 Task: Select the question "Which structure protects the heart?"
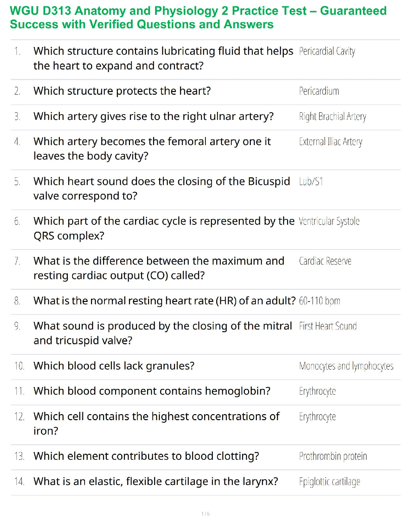pyautogui.click(x=122, y=91)
